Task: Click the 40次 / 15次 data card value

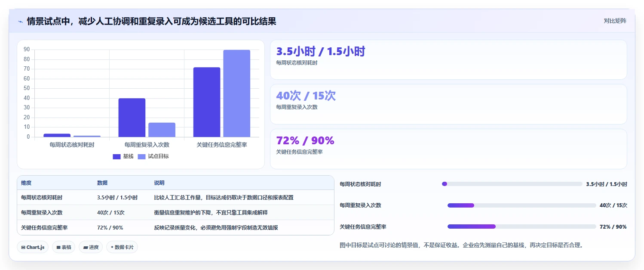Action: tap(306, 96)
